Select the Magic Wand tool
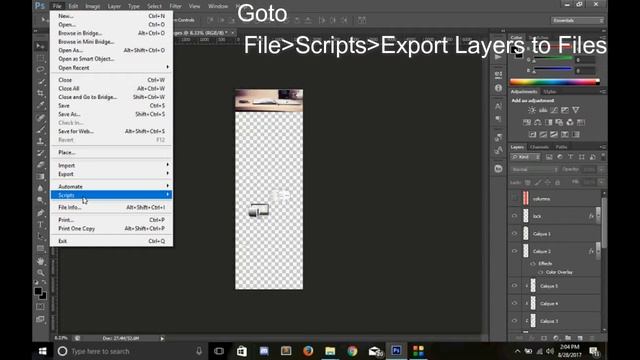The image size is (640, 360). pyautogui.click(x=40, y=82)
